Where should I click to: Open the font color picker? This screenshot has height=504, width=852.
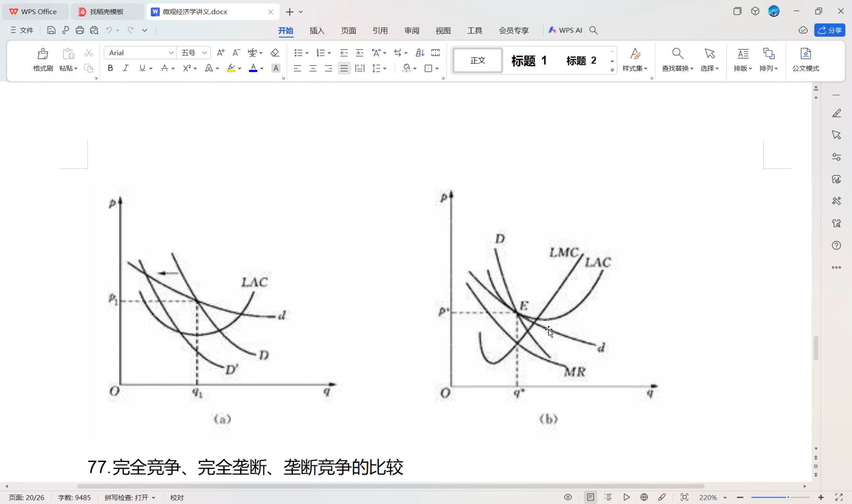(253, 68)
